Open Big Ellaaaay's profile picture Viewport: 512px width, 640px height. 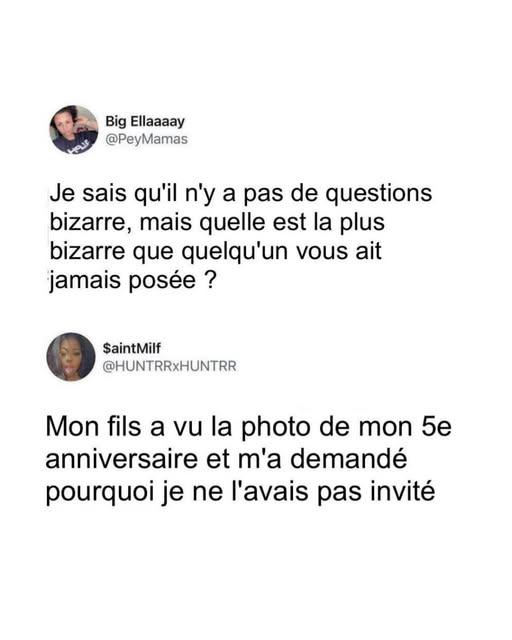point(73,129)
